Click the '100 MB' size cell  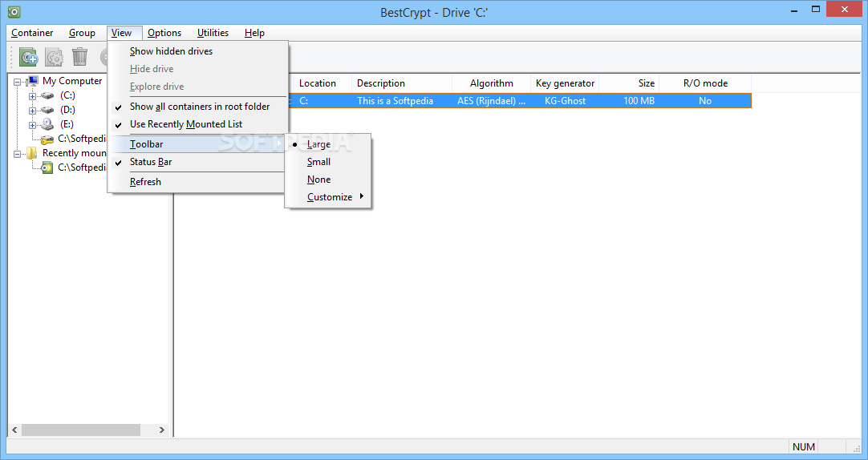pos(630,101)
